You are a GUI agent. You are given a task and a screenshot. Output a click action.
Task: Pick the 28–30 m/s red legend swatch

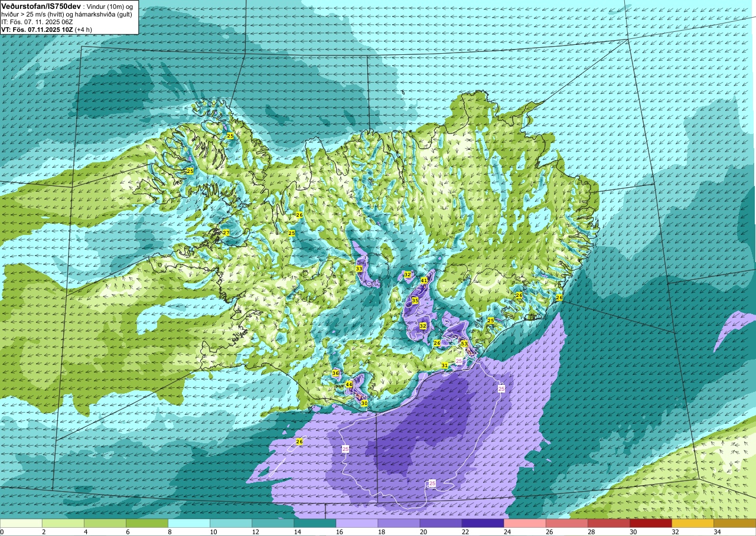click(608, 523)
